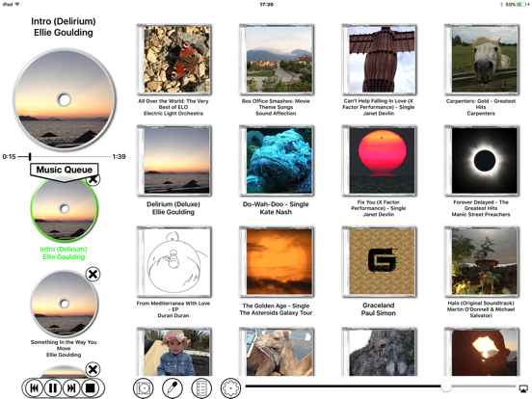
Task: Tap the large now-playing disc artwork
Action: (x=65, y=100)
